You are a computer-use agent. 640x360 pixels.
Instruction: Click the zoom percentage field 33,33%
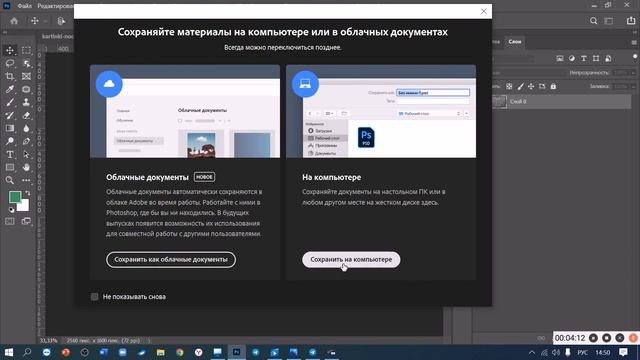pyautogui.click(x=49, y=340)
